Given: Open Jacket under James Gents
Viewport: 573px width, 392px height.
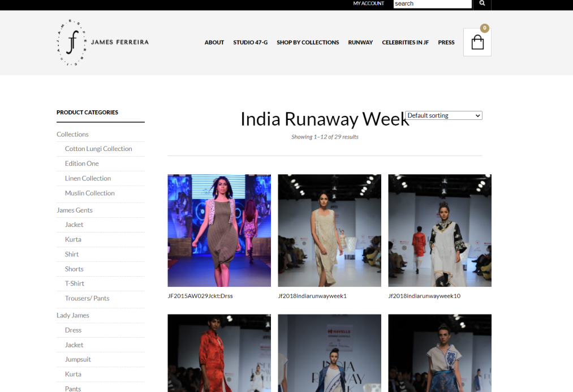Looking at the screenshot, I should tap(74, 225).
